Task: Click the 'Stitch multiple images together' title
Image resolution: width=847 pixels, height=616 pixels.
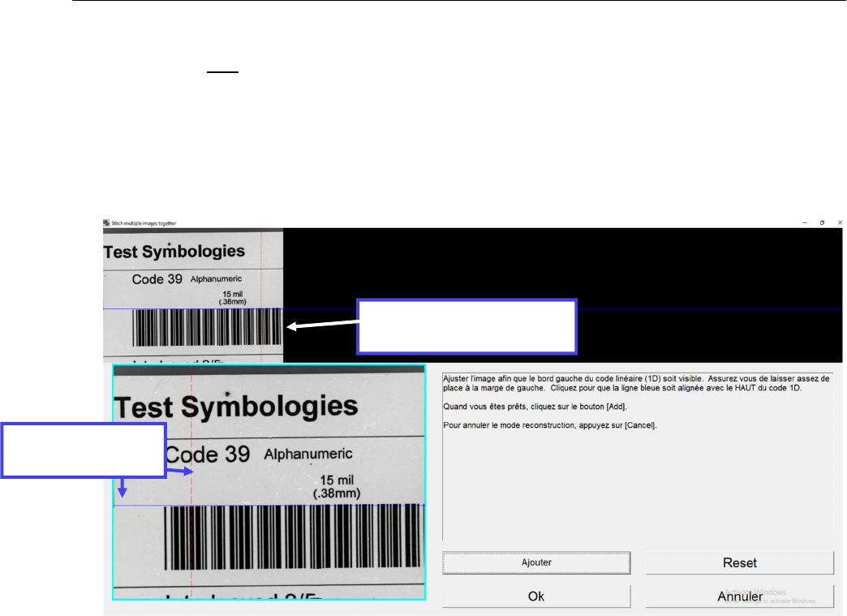Action: click(x=144, y=223)
